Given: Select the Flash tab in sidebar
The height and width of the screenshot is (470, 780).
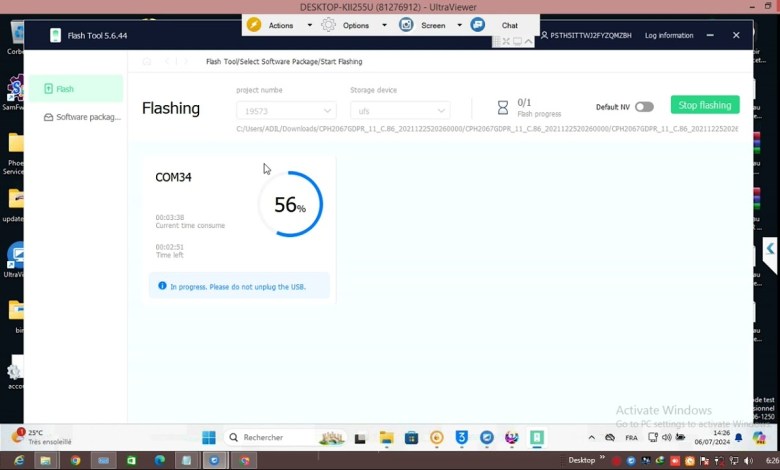Looking at the screenshot, I should (75, 89).
